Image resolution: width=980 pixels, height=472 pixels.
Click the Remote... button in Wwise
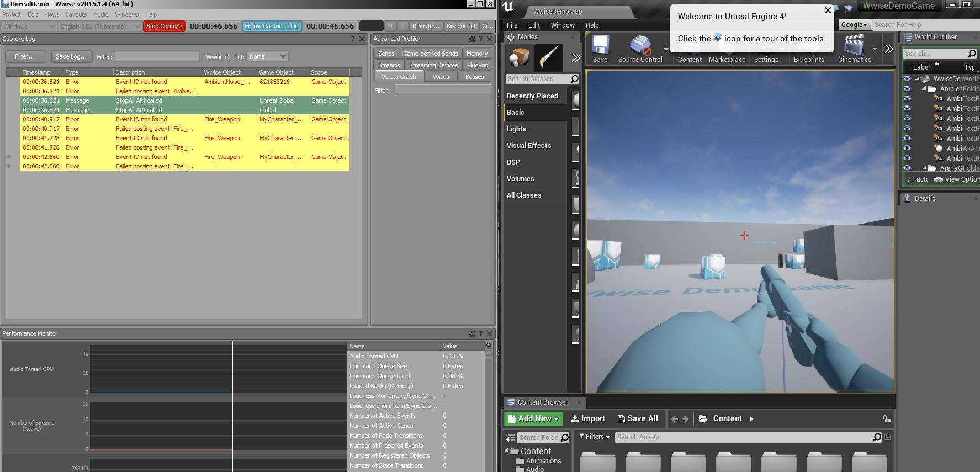click(426, 26)
